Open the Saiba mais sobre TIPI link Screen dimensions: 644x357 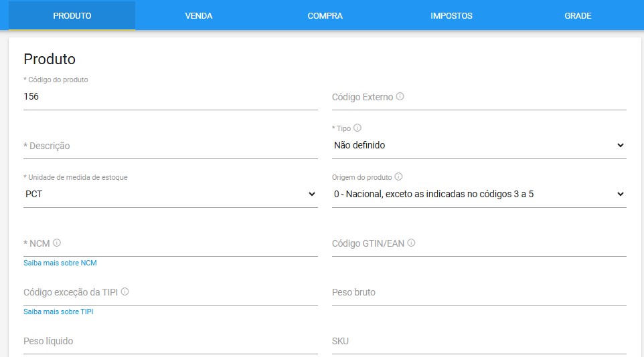tap(58, 312)
